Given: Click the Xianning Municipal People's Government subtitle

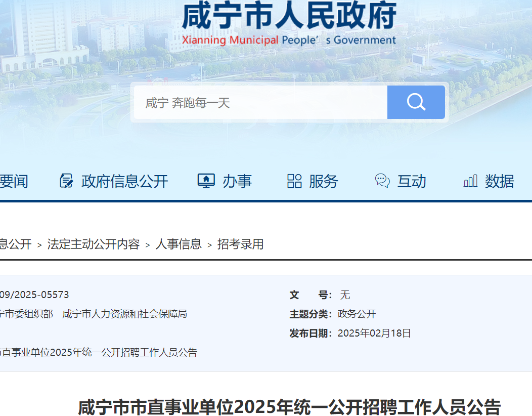Looking at the screenshot, I should click(x=289, y=40).
